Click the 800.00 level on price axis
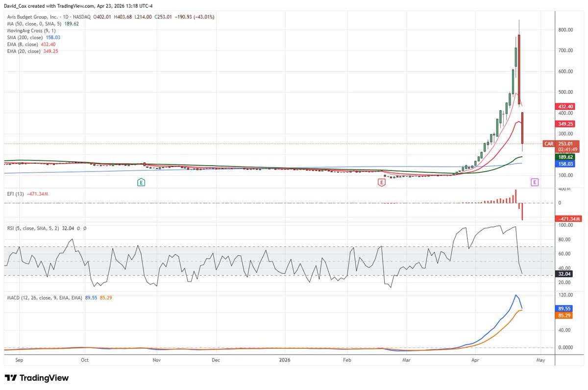 [x=565, y=30]
